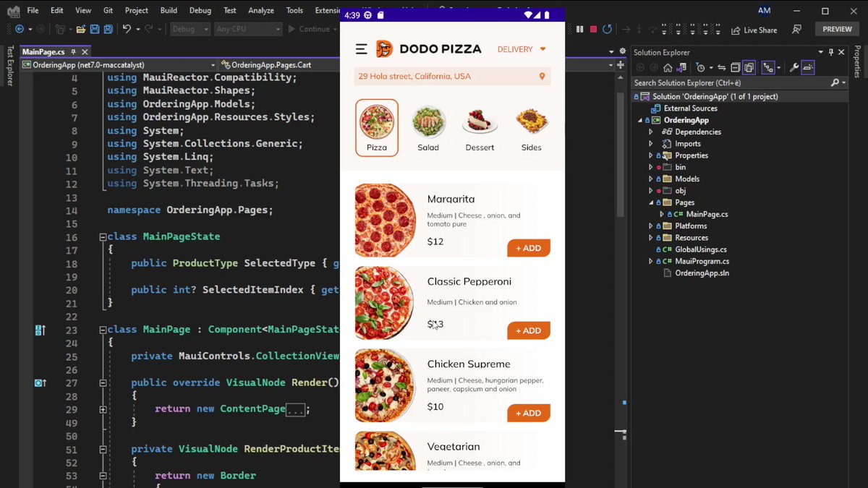This screenshot has height=488, width=868.
Task: Click the Dodo Pizza logo icon
Action: pos(384,49)
